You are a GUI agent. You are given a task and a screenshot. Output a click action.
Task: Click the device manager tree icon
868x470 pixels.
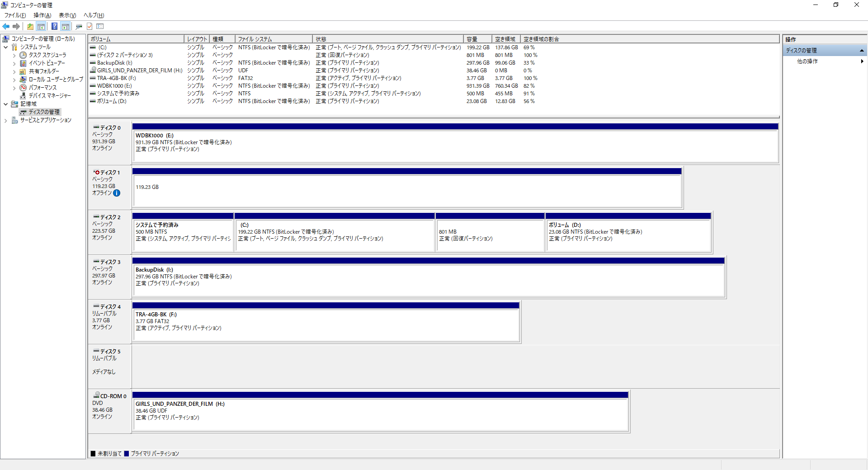coord(23,95)
